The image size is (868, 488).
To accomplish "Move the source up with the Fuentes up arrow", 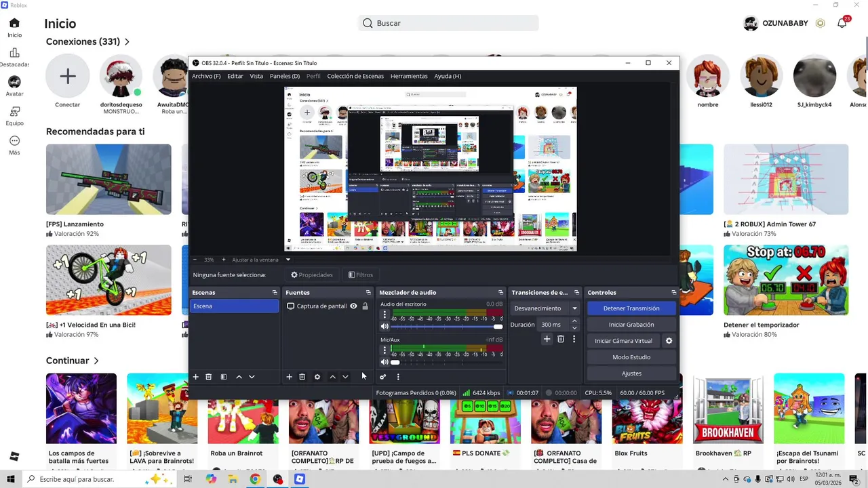I will click(x=332, y=377).
